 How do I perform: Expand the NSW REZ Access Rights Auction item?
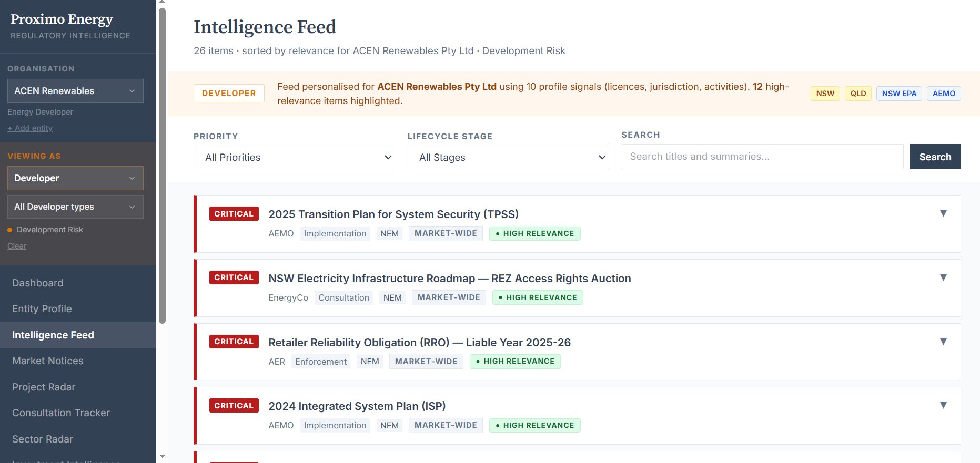(x=943, y=277)
